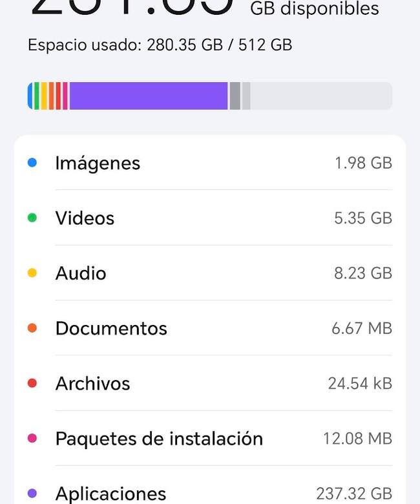
Task: Click the blue dot beside Imágenes
Action: coord(32,163)
